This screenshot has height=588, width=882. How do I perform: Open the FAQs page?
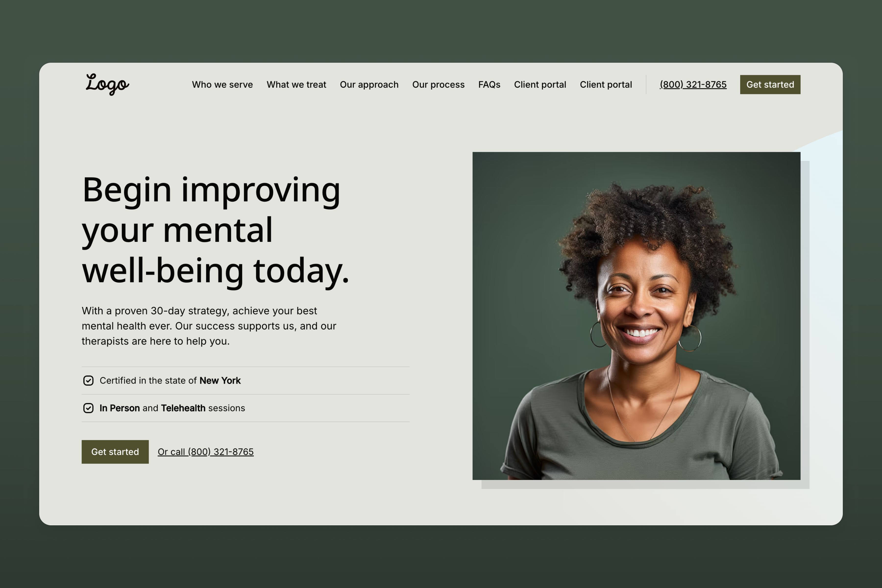tap(489, 85)
